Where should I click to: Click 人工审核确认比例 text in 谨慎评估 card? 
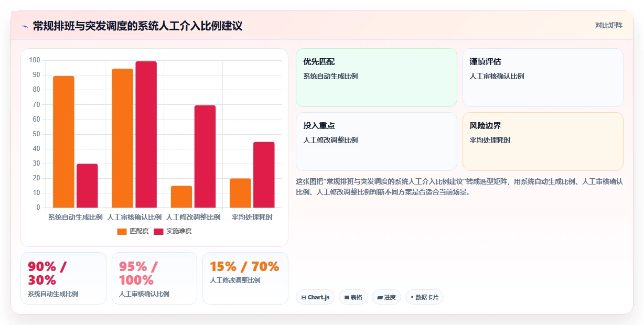(x=497, y=76)
